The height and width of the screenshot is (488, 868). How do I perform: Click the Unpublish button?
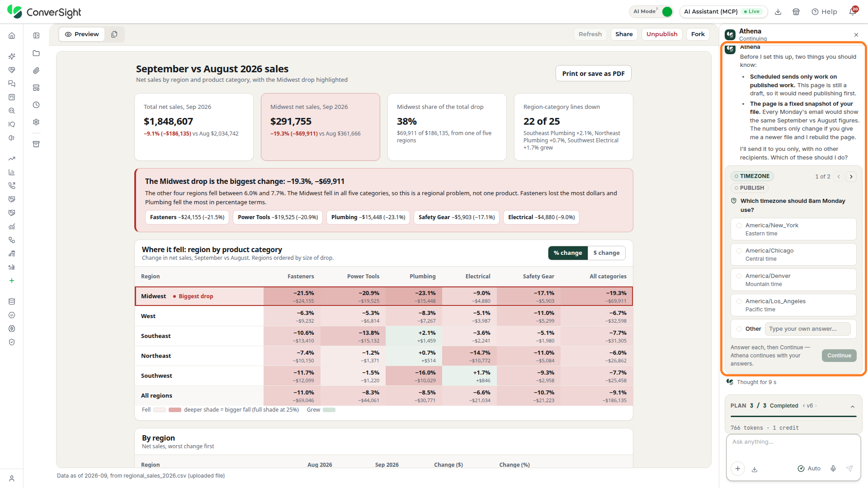pos(661,34)
